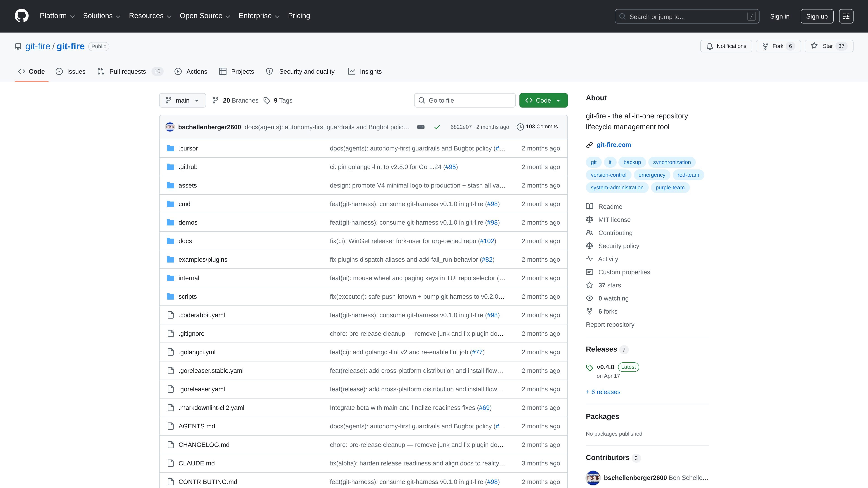Star the git-fire repository
Screen dimensions: 868x488
(829, 46)
